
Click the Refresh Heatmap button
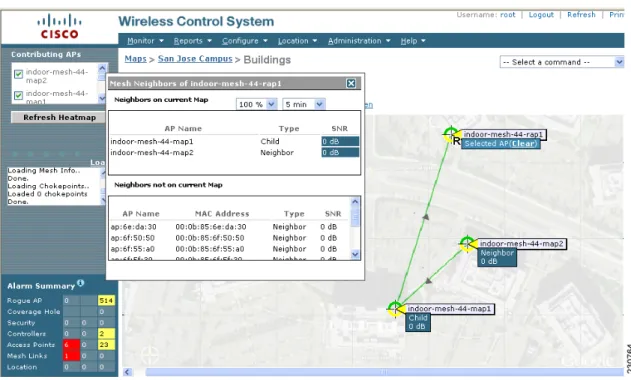59,118
